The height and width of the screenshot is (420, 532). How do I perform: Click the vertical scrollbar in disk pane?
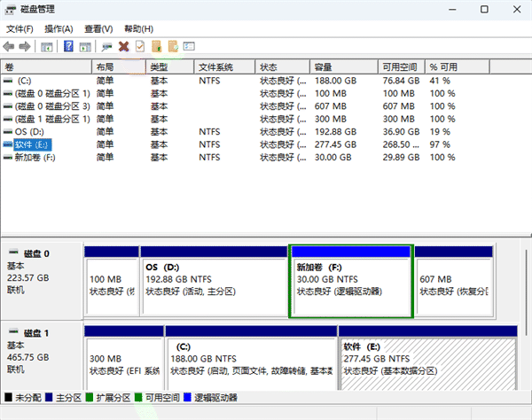pyautogui.click(x=526, y=292)
